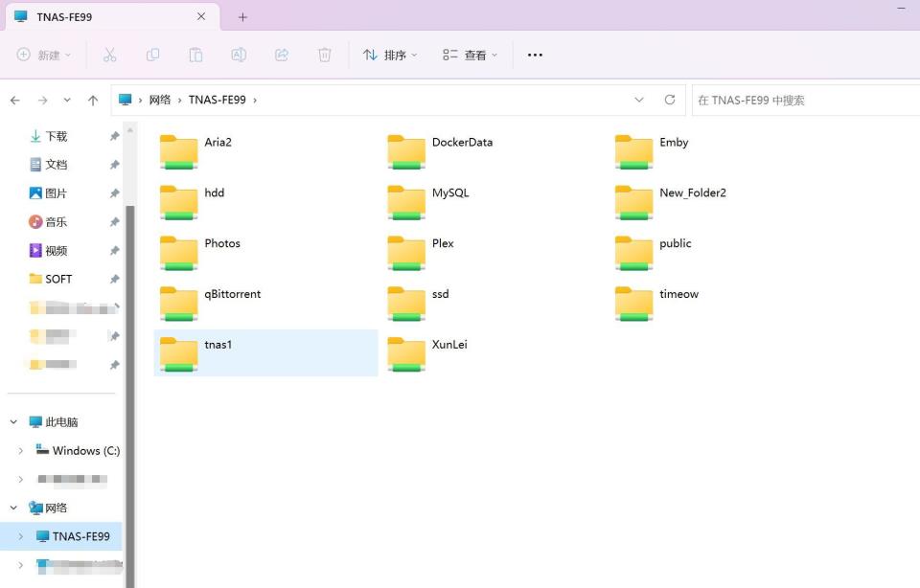Expand the Windows (C:) tree node

coord(20,450)
